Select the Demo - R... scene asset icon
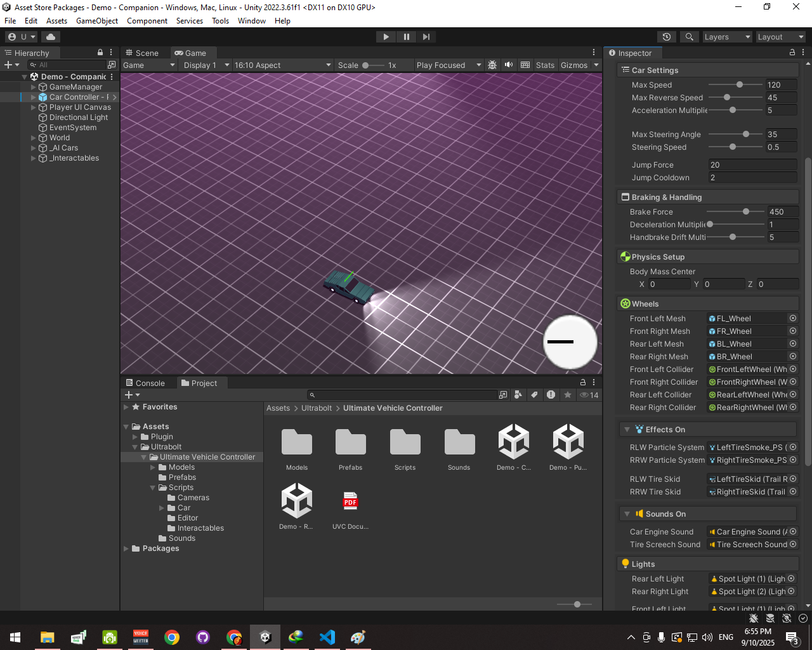This screenshot has width=812, height=650. click(x=297, y=501)
